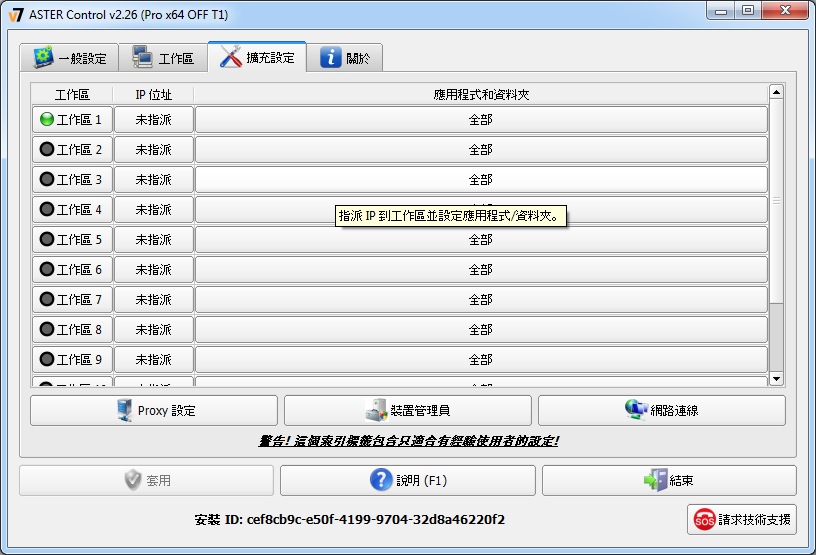816x555 pixels.
Task: Set applications and folders for 工作區 8
Action: (481, 330)
